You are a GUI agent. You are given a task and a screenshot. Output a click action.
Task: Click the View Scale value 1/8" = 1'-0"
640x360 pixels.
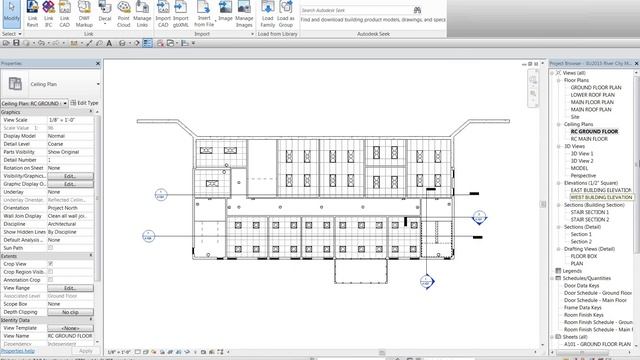pyautogui.click(x=70, y=120)
